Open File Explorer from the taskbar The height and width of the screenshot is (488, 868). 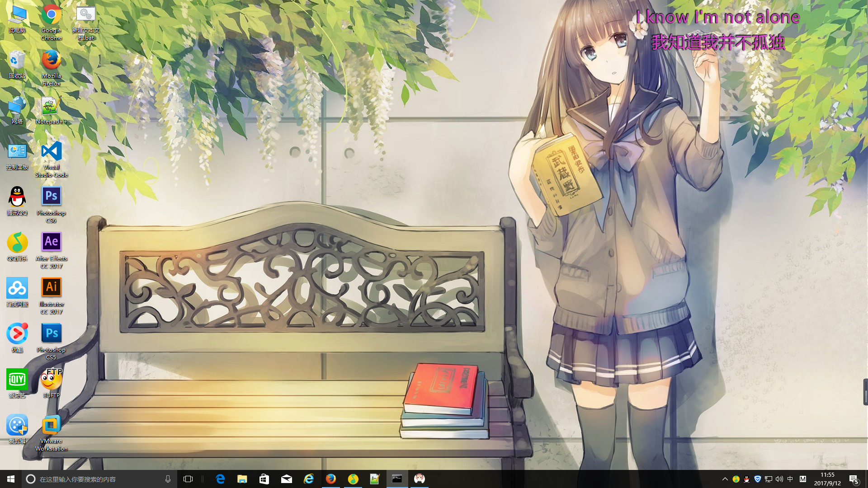point(242,479)
